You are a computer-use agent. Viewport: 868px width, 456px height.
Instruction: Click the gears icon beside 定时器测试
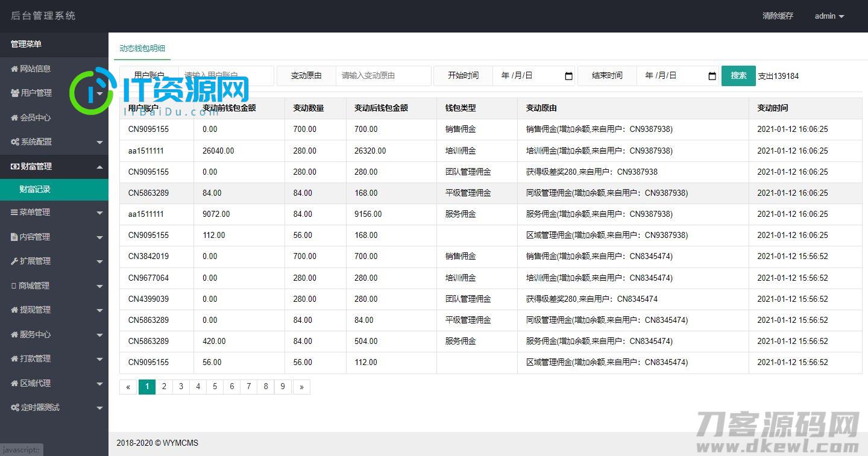pyautogui.click(x=15, y=407)
